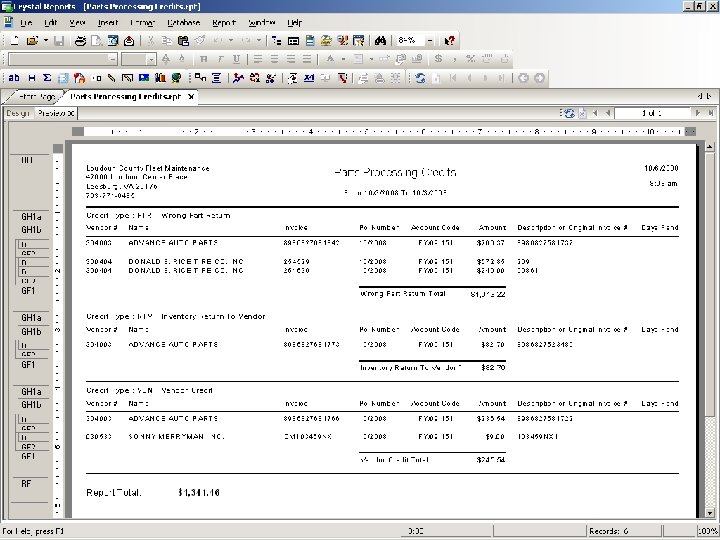This screenshot has width=720, height=540.
Task: Click the Insert Summary sigma icon
Action: coord(47,78)
